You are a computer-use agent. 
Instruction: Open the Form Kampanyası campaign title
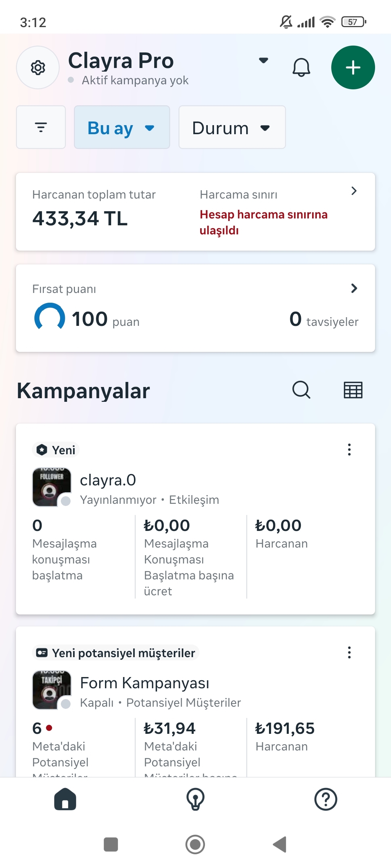(145, 683)
